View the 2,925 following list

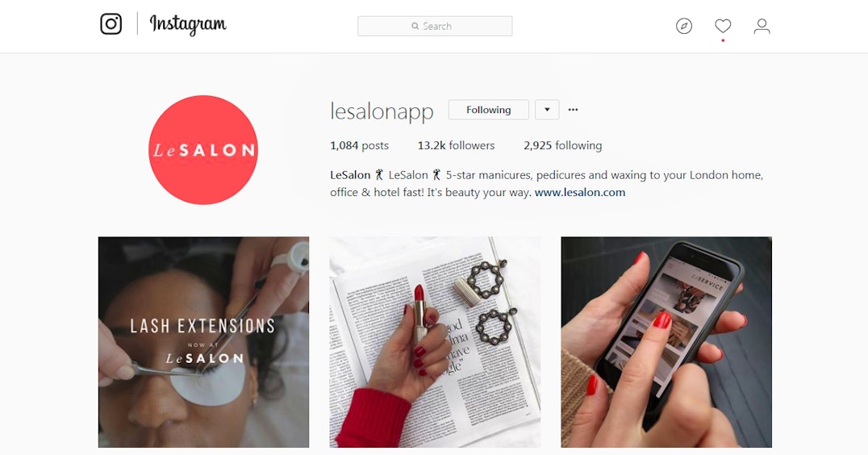(x=562, y=145)
